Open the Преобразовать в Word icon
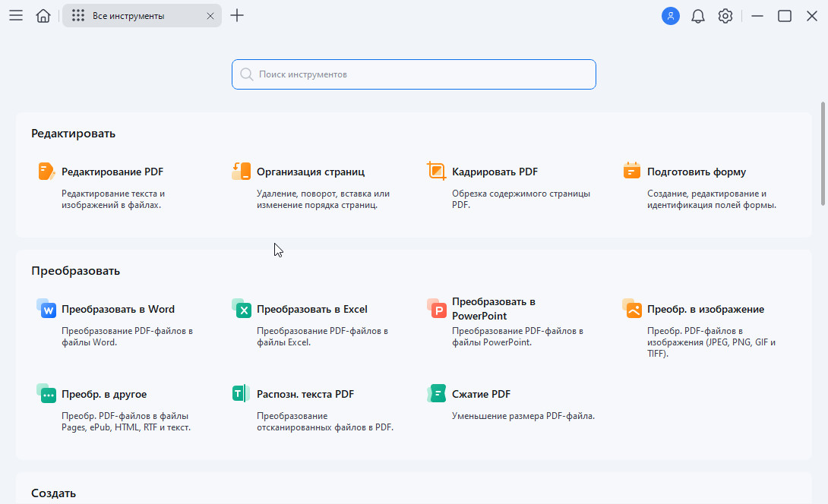The height and width of the screenshot is (504, 828). click(46, 309)
